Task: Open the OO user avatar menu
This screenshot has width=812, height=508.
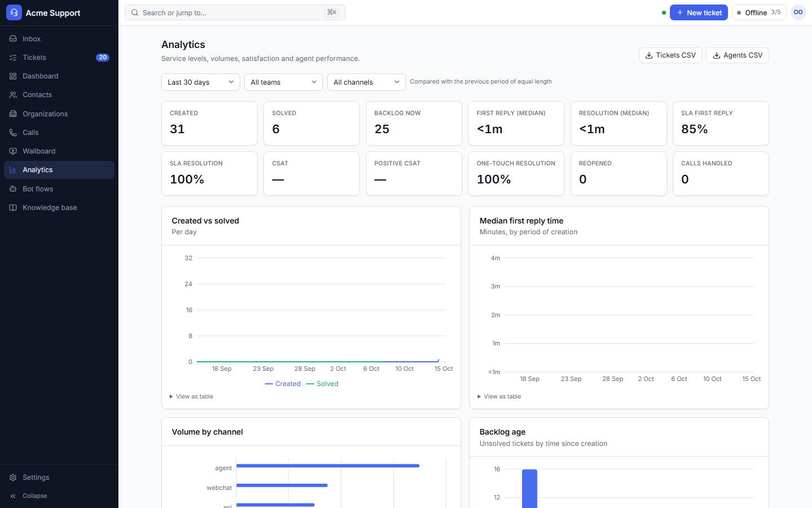Action: click(x=798, y=12)
